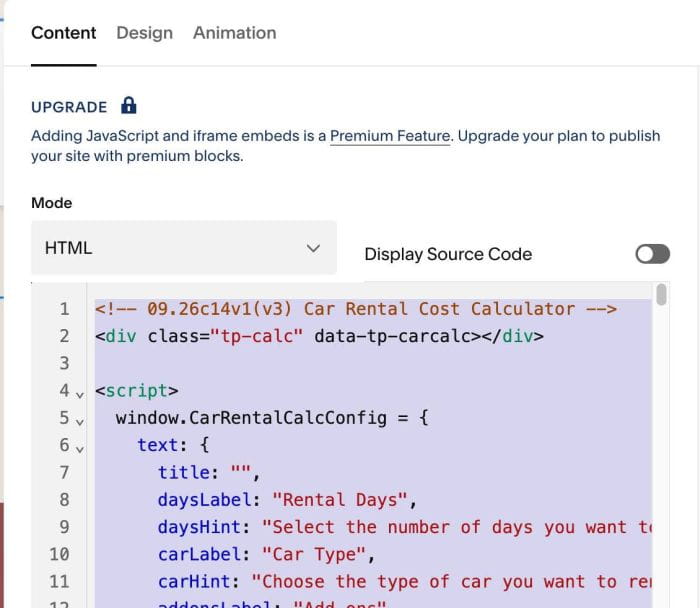
Task: Click the daysHint "Select the number" line
Action: 404,527
